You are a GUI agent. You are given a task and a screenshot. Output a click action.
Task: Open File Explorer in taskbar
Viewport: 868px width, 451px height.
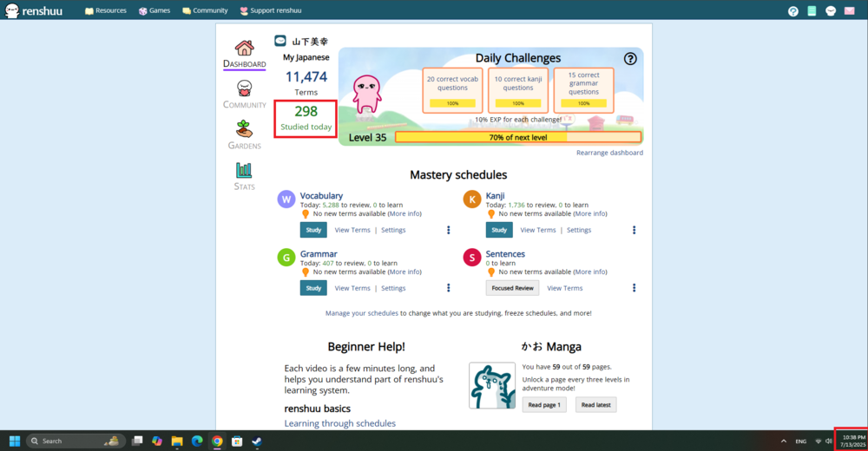(177, 441)
